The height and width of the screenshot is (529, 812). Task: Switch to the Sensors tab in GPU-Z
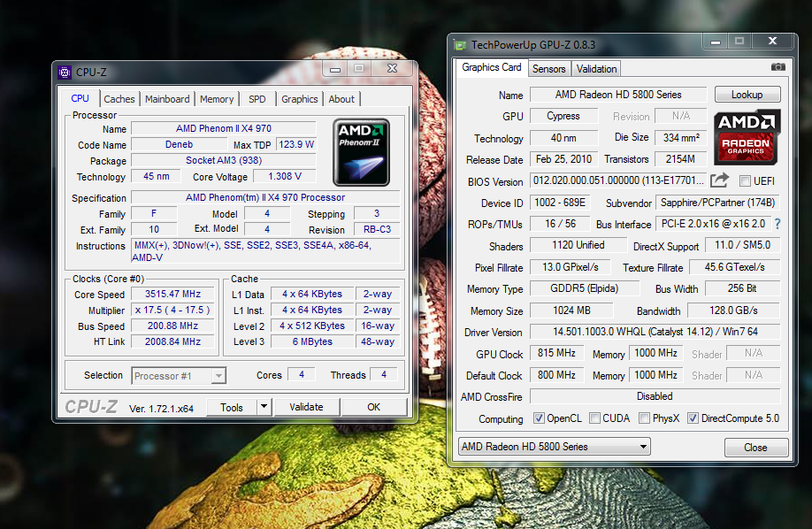pos(549,69)
